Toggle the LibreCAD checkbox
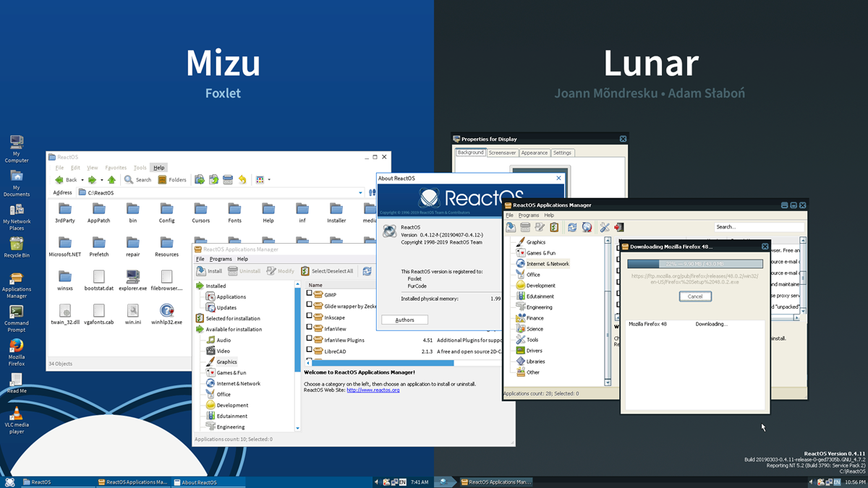868x488 pixels. tap(310, 351)
